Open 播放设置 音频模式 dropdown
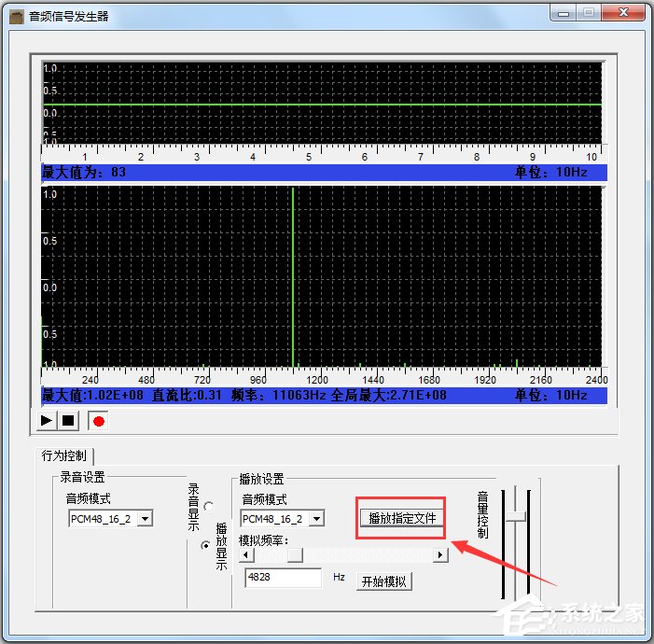 [x=316, y=519]
